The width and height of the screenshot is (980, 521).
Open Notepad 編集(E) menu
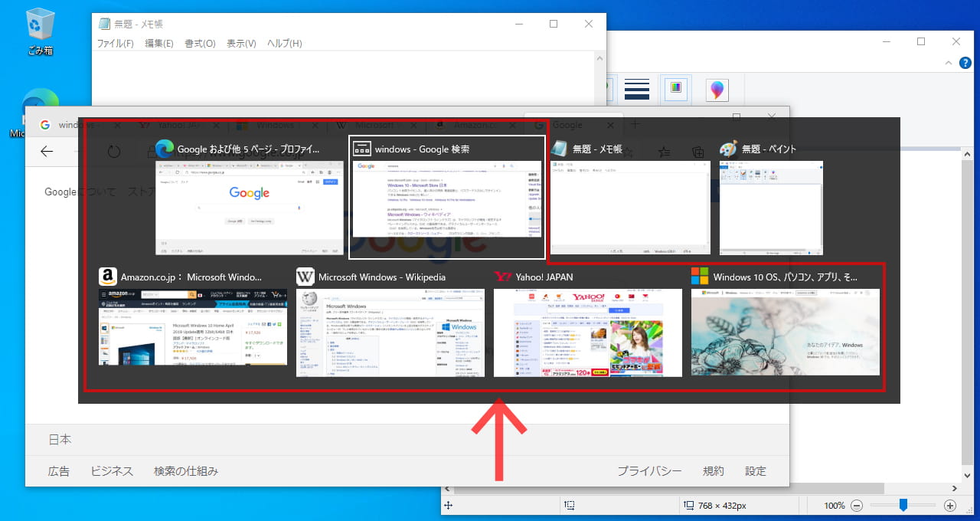click(x=159, y=44)
